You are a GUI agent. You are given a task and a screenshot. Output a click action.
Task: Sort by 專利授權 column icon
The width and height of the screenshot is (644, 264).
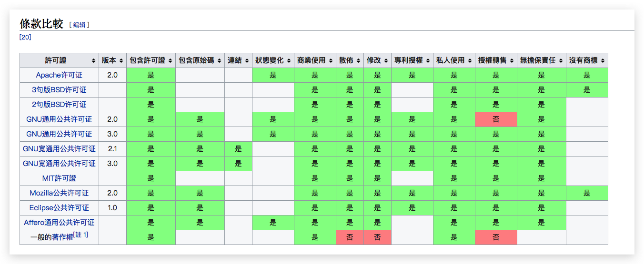point(428,61)
